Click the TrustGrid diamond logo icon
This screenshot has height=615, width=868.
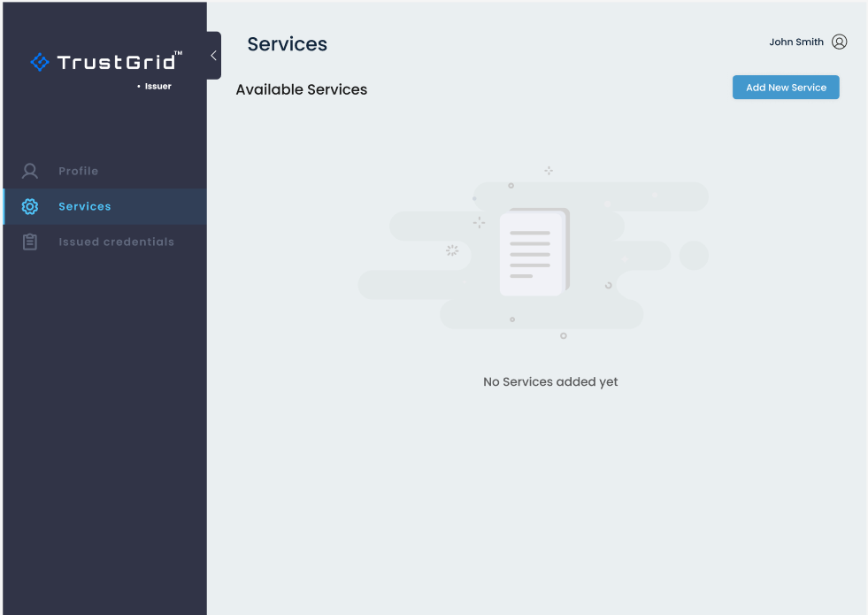(x=40, y=62)
